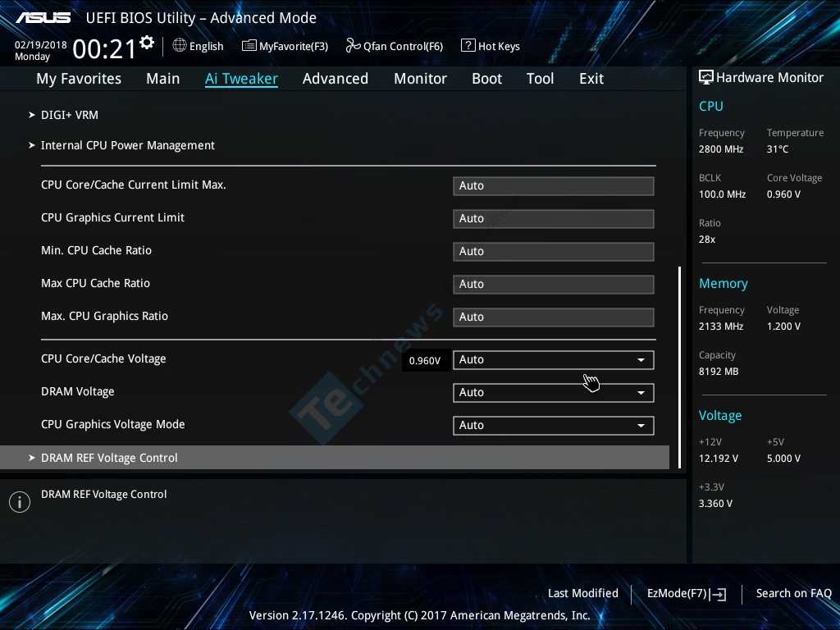Viewport: 840px width, 630px height.
Task: Open the CPU Graphics Voltage Mode dropdown
Action: [x=554, y=426]
